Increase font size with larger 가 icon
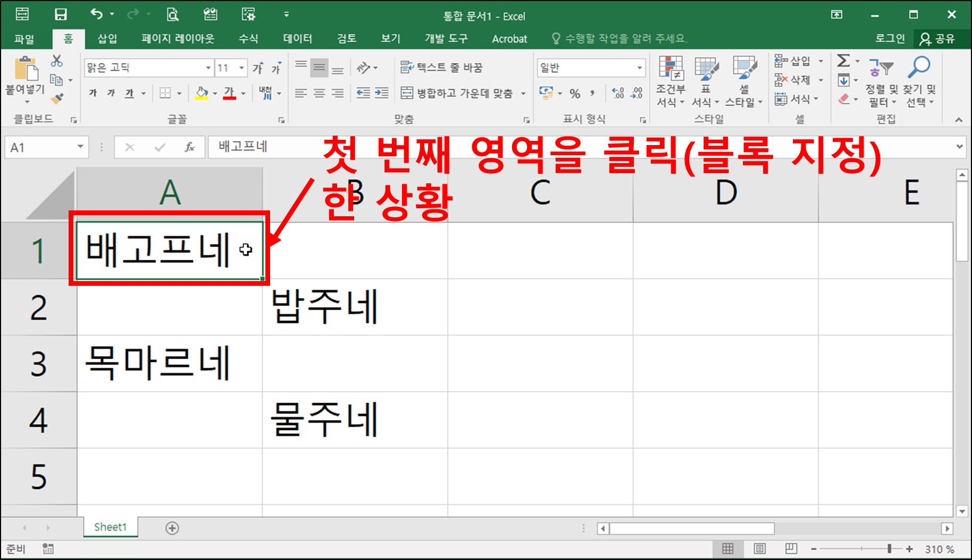 (258, 67)
